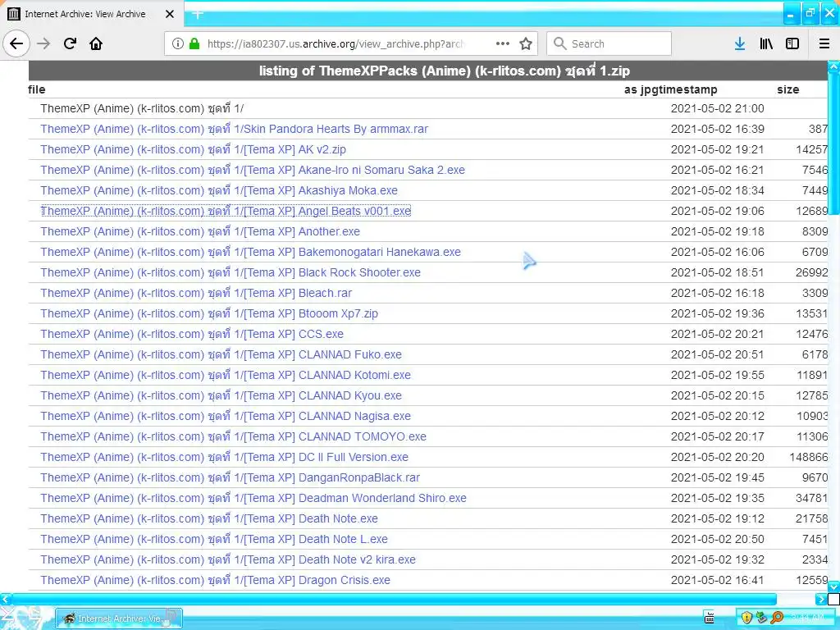Open the Death Note L.exe link

point(214,539)
